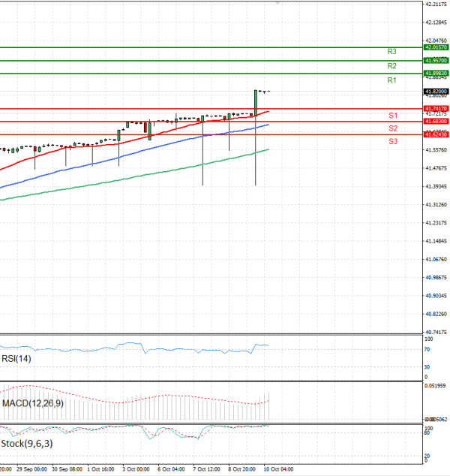Screen dimensions: 450x476
Task: Click the MACD(12,26,9) indicator label
Action: pos(31,403)
